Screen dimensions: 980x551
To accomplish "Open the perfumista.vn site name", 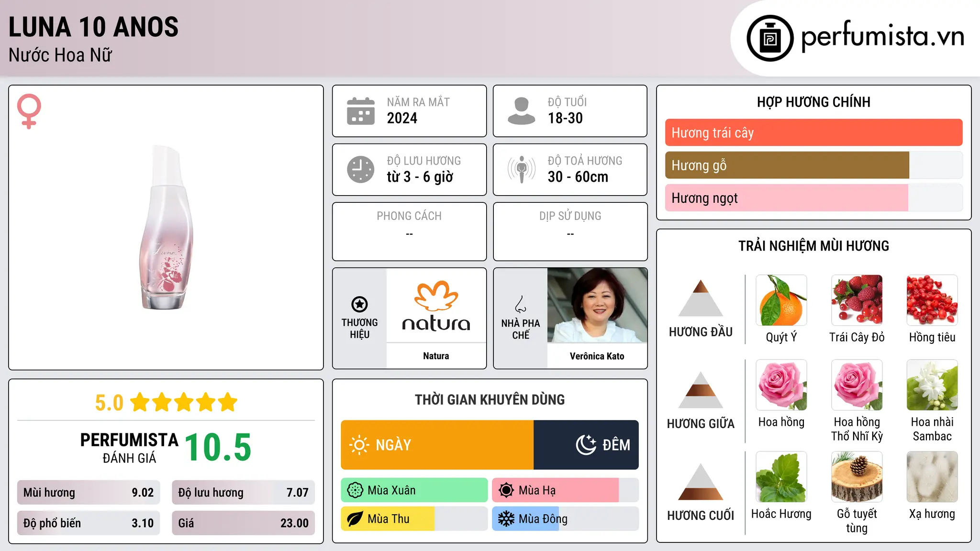I will tap(882, 36).
